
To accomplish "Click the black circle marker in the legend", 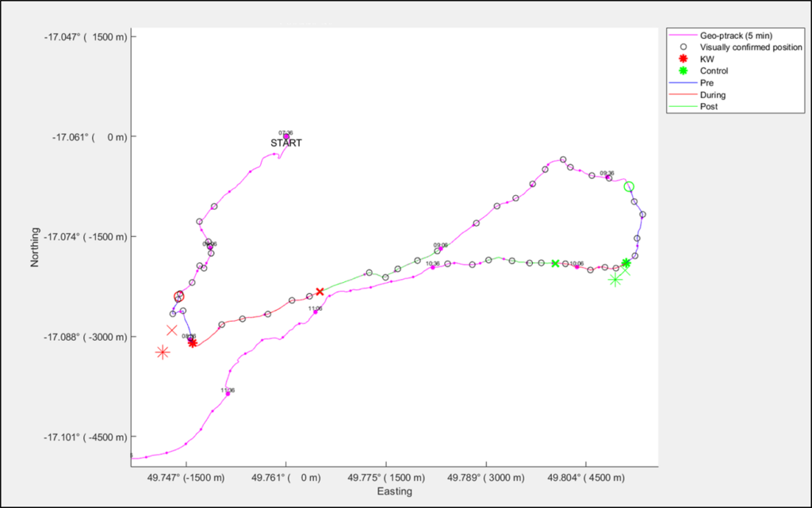I will [x=683, y=47].
